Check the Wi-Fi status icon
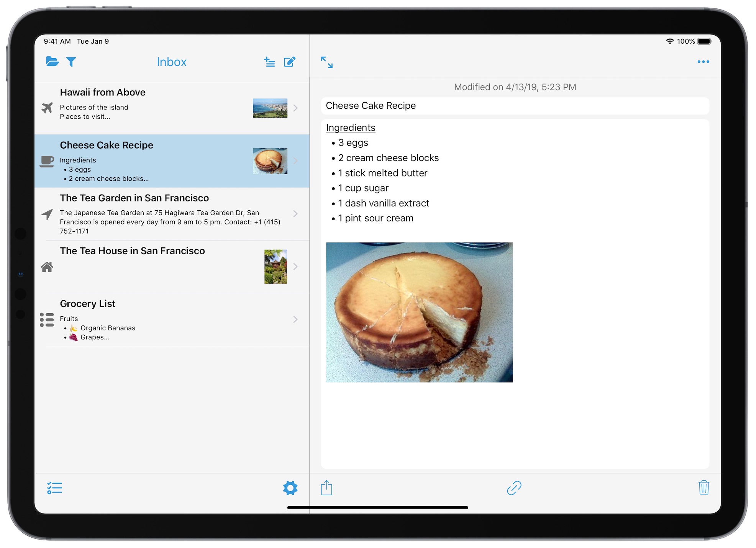 point(670,41)
